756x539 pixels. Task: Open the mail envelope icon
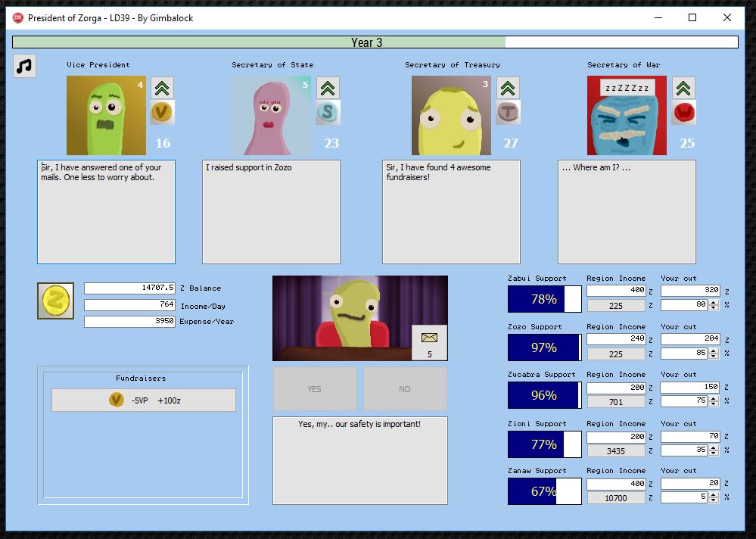point(429,342)
